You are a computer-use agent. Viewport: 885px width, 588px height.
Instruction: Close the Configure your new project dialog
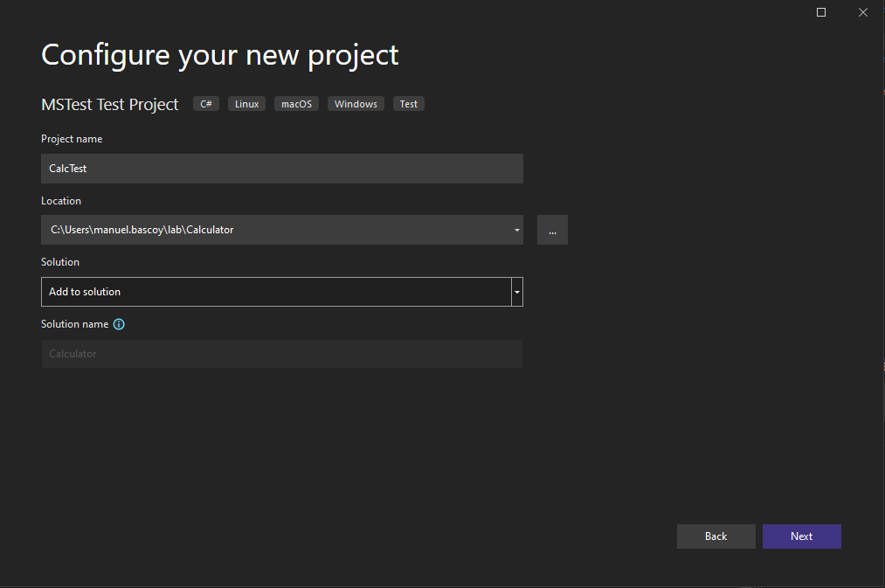click(x=863, y=12)
